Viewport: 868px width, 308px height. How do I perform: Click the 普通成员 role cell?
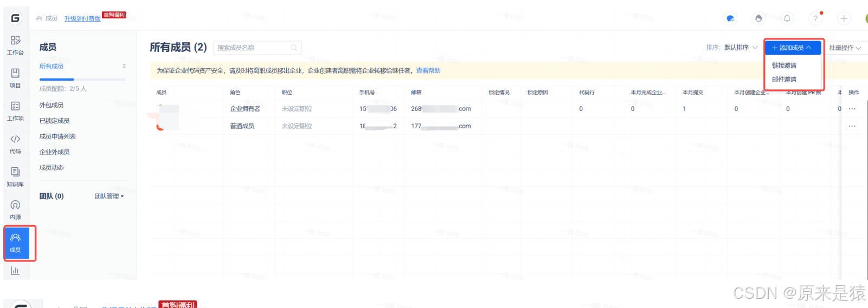tap(242, 126)
